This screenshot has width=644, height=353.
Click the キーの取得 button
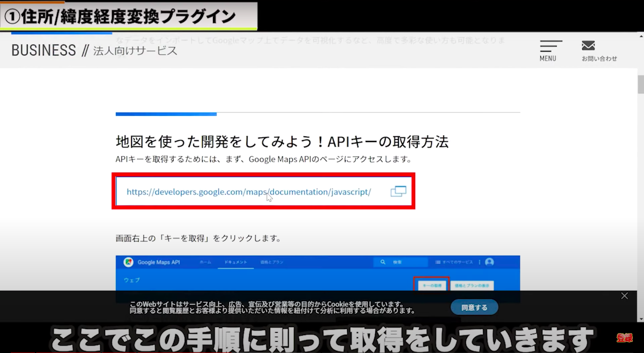[x=432, y=285]
